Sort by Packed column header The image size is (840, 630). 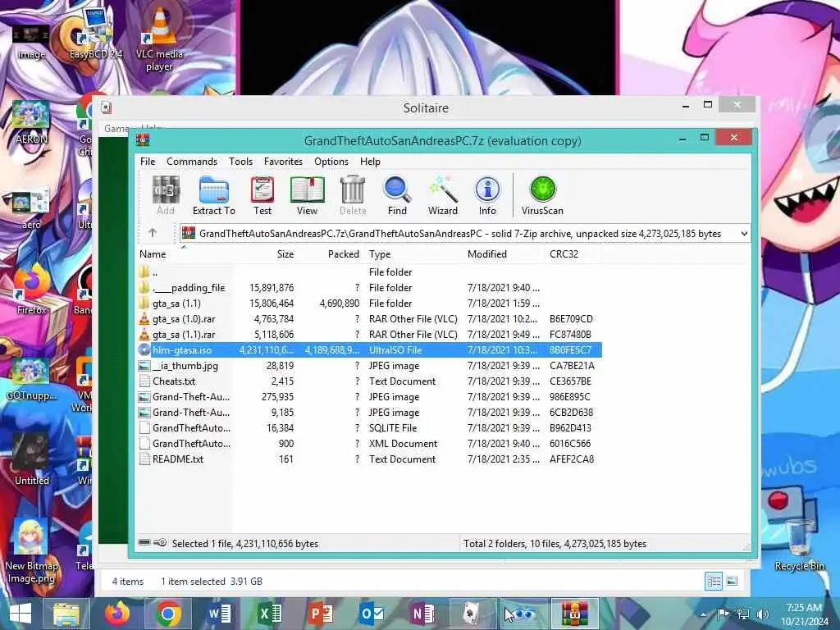click(x=331, y=254)
